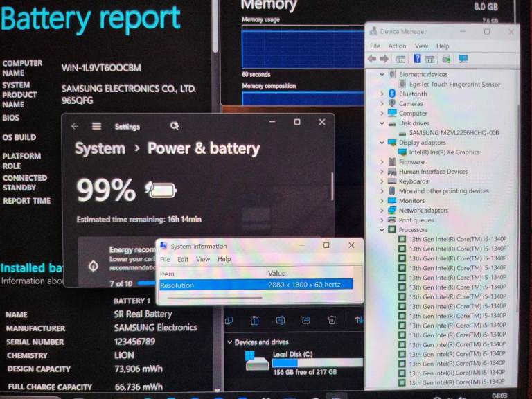Collapse the Devices and drives group
532x399 pixels.
(229, 342)
